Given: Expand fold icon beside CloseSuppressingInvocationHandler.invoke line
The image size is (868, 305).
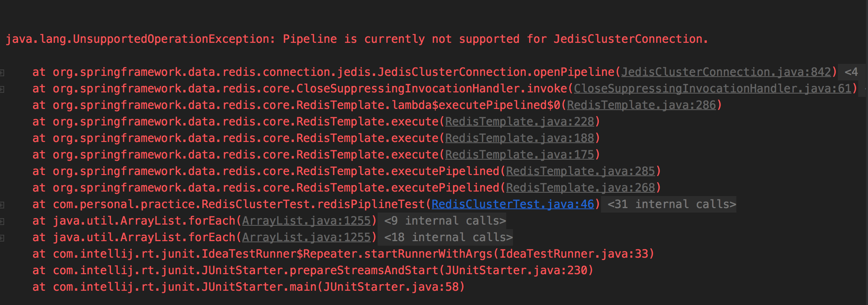Looking at the screenshot, I should (2, 89).
